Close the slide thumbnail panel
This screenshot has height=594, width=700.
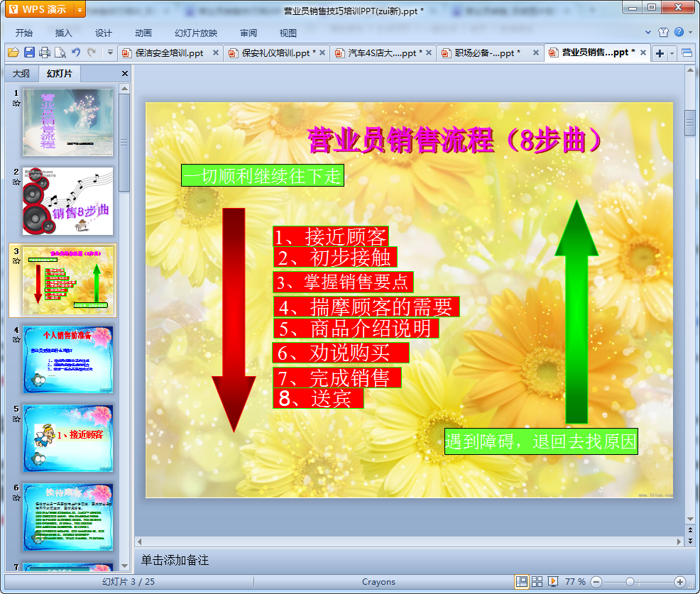pyautogui.click(x=125, y=74)
